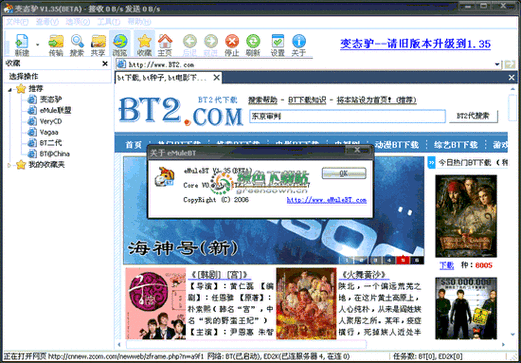Click the blue 关于 (About) info icon
521x363 pixels.
click(299, 45)
